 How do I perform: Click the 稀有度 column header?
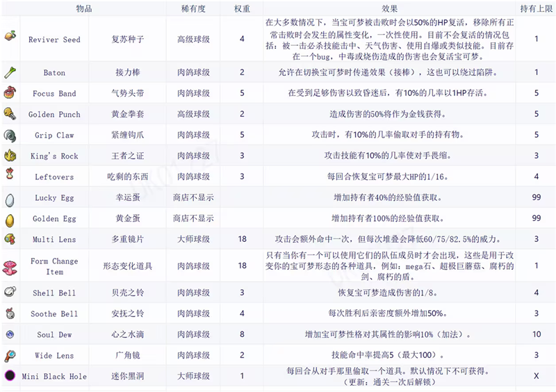(x=193, y=8)
